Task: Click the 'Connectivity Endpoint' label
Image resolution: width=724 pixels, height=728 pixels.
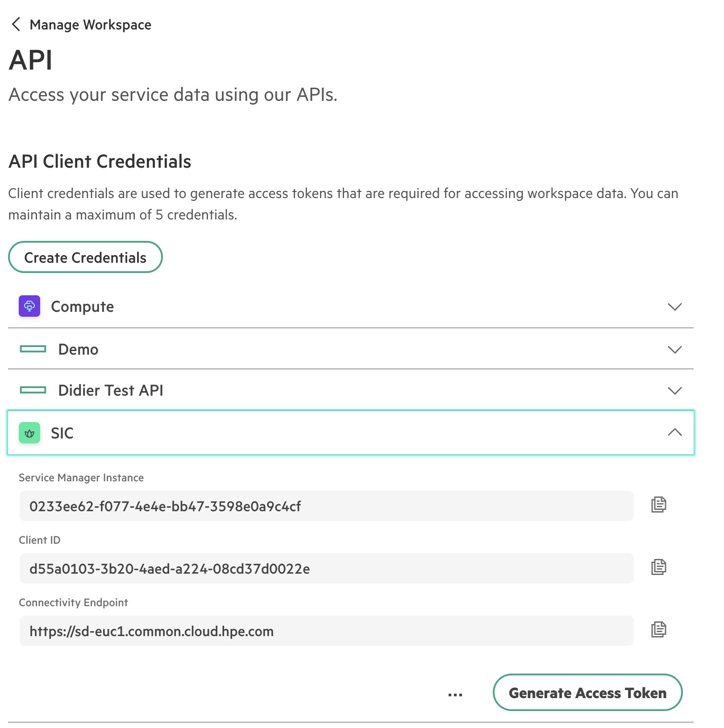Action: 73,603
